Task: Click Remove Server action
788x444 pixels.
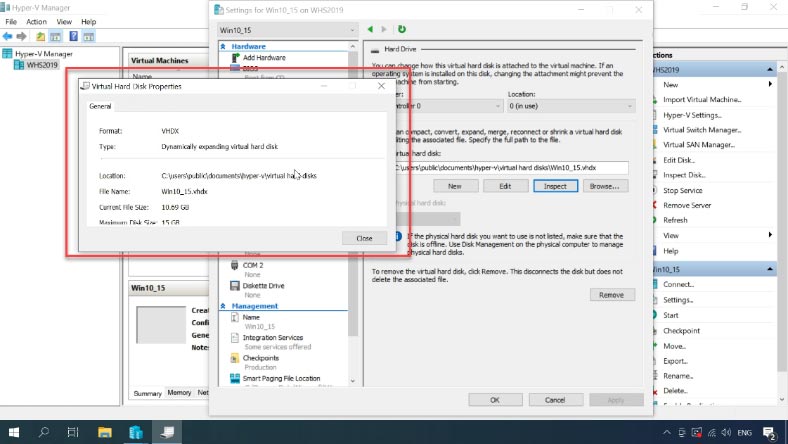Action: point(687,205)
